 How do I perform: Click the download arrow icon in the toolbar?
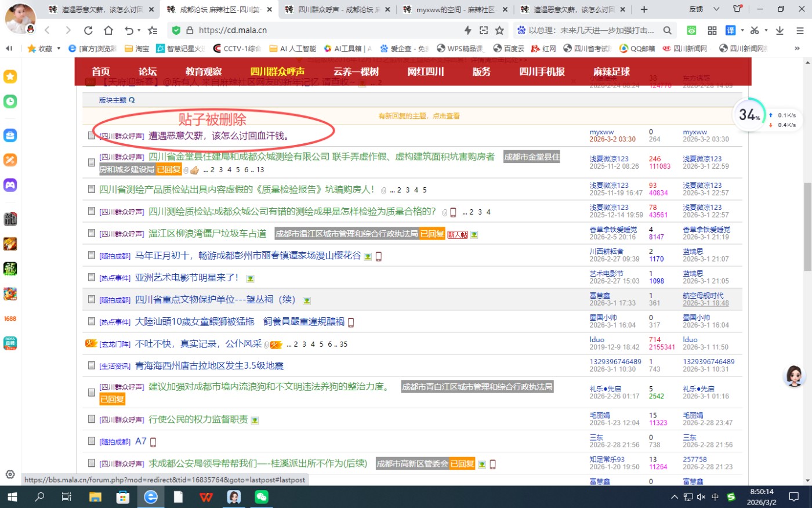tap(780, 30)
